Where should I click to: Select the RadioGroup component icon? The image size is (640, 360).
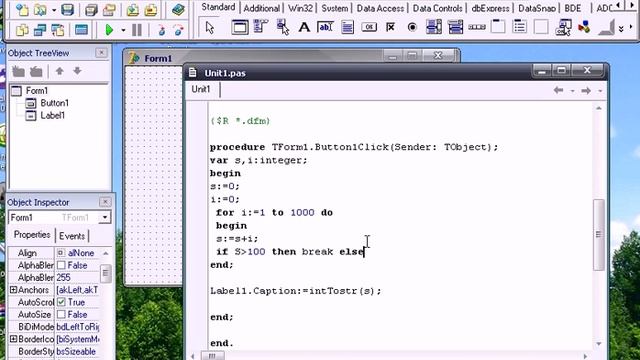[x=520, y=27]
